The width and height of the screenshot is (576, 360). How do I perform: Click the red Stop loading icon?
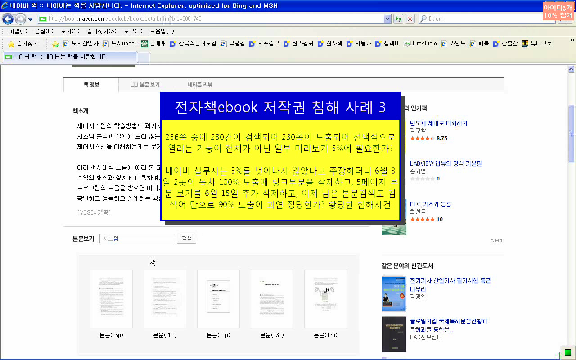tap(410, 19)
